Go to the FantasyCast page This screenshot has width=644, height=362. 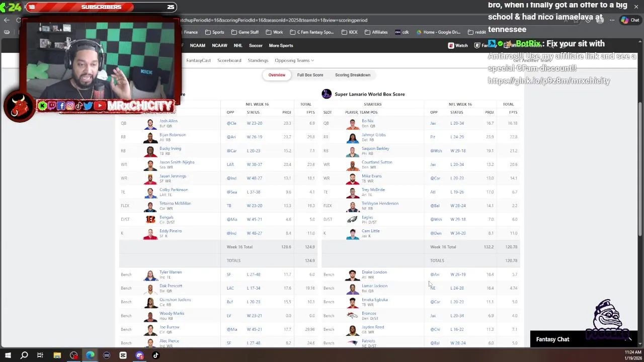point(198,60)
